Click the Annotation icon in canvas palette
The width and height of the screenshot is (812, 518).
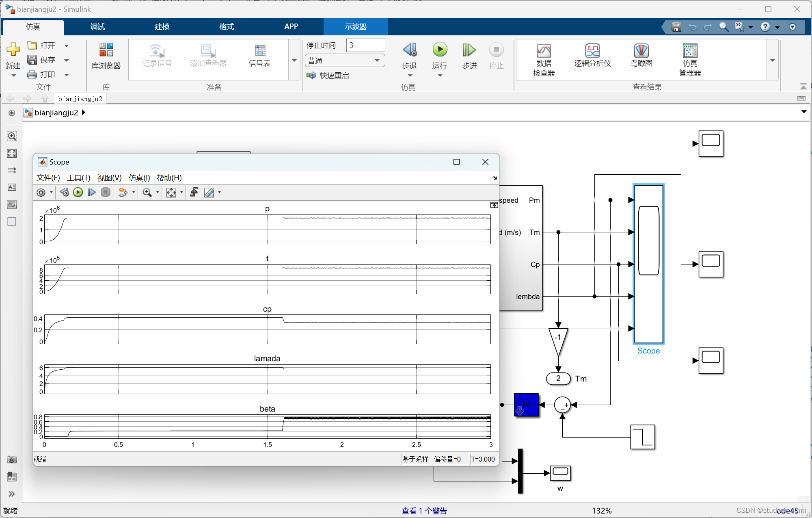(12, 187)
